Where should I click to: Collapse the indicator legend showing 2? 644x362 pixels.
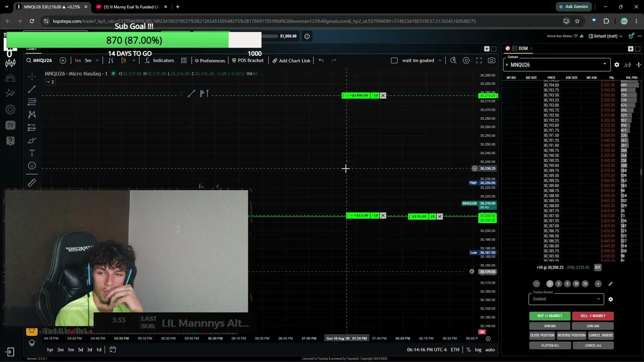click(50, 82)
